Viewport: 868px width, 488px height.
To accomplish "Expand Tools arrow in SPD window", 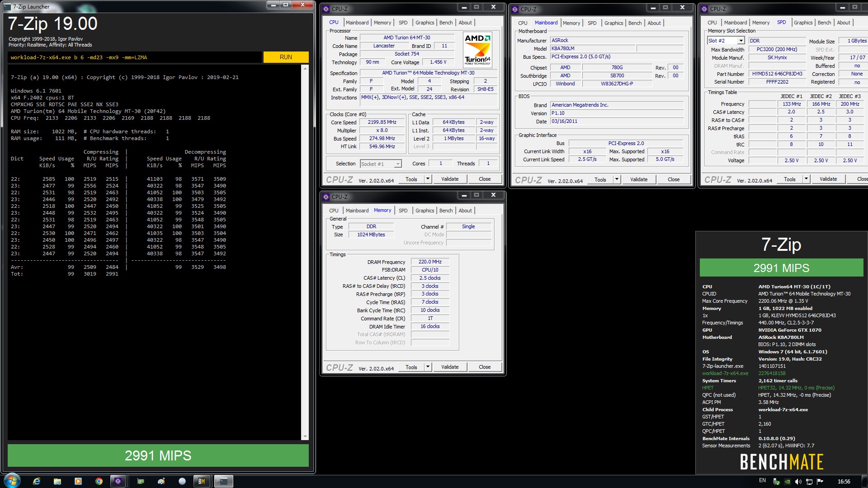I will click(806, 179).
